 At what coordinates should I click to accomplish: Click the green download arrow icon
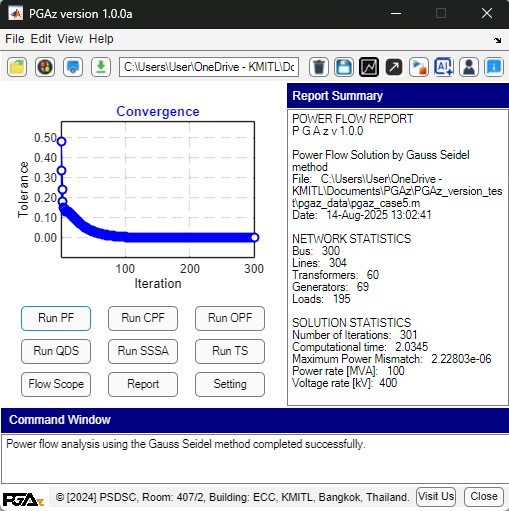tap(101, 67)
